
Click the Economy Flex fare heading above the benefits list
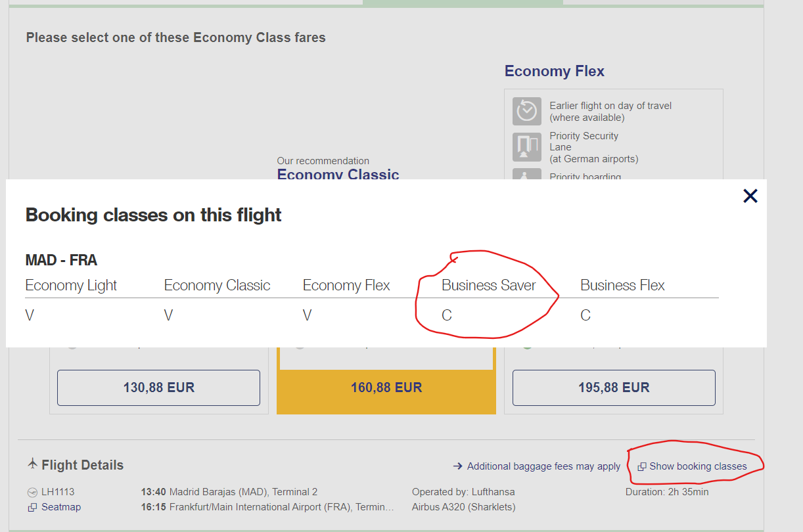554,72
